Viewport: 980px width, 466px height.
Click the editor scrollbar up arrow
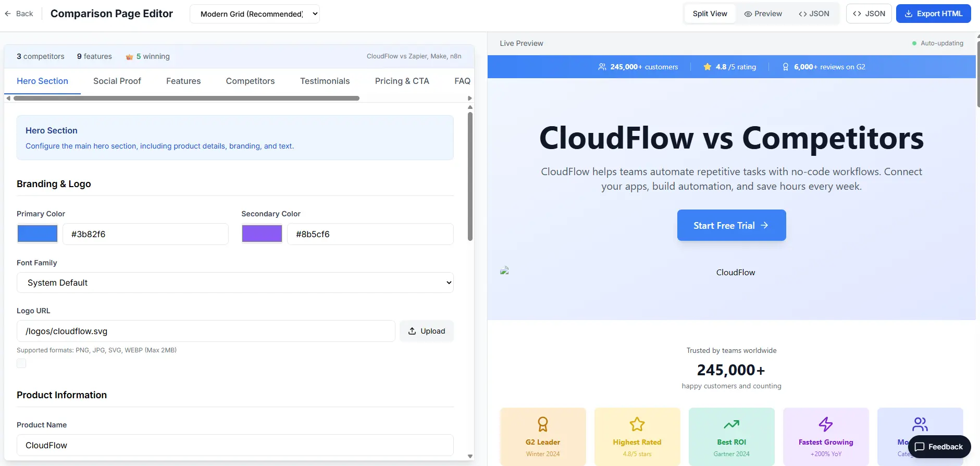click(470, 107)
